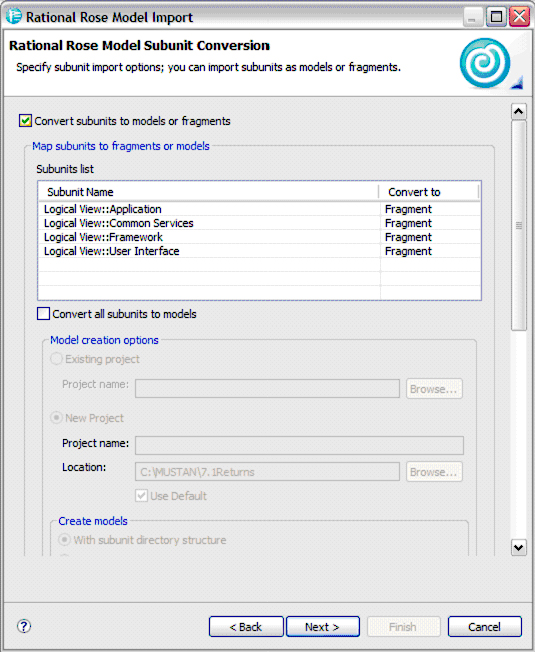The width and height of the screenshot is (535, 652).
Task: Cancel the model import wizard
Action: (x=485, y=627)
